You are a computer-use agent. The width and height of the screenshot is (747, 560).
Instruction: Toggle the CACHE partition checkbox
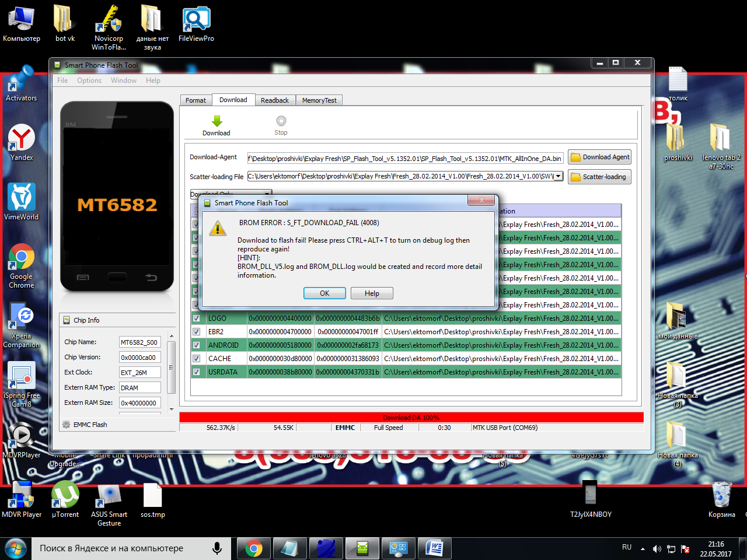197,359
